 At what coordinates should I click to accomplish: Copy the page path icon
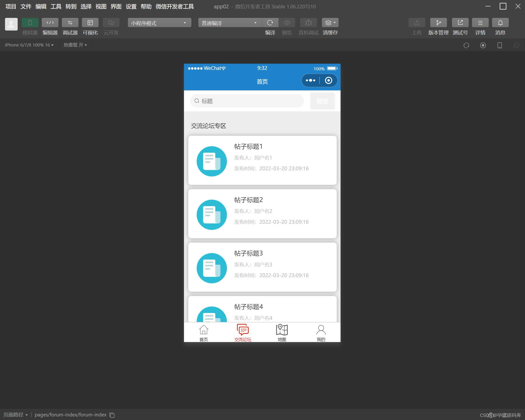pyautogui.click(x=112, y=415)
